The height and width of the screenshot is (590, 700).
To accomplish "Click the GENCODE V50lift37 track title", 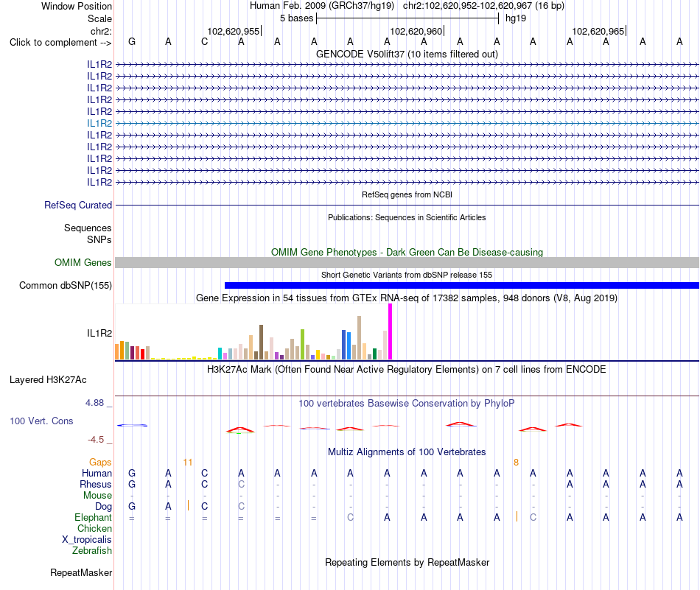I will [407, 54].
